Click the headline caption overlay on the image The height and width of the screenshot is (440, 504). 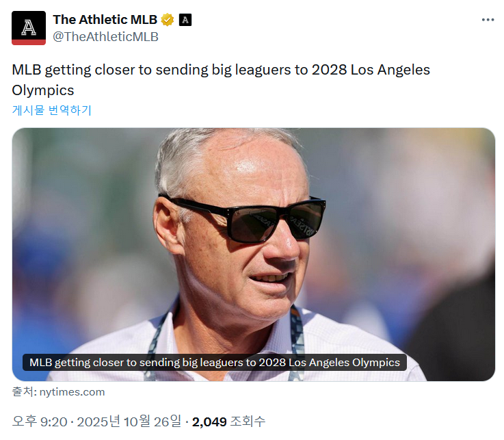point(214,363)
